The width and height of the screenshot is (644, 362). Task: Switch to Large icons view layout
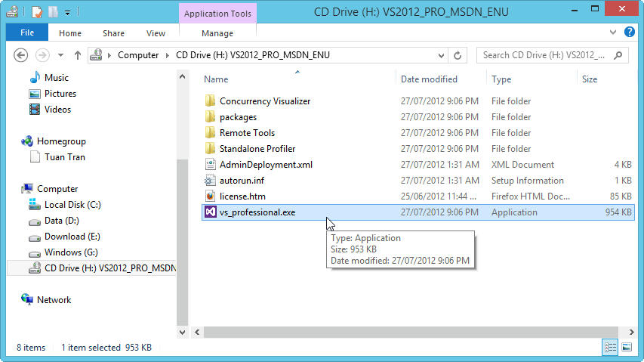pyautogui.click(x=626, y=348)
